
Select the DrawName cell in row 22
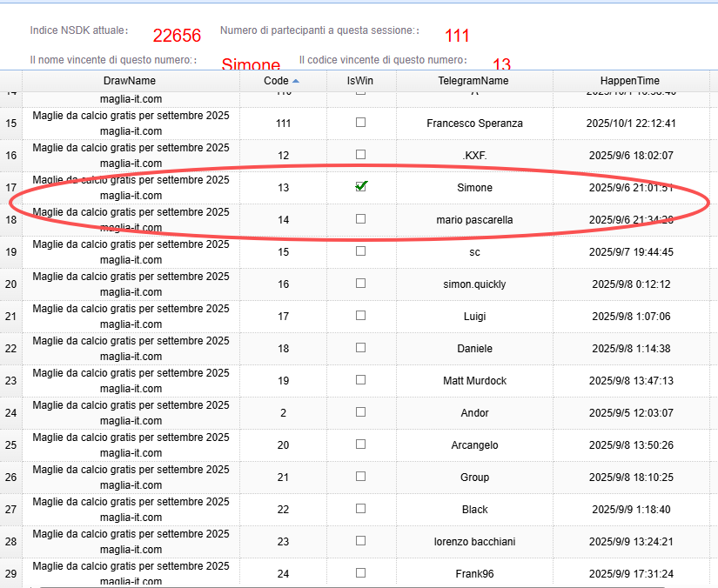click(131, 349)
